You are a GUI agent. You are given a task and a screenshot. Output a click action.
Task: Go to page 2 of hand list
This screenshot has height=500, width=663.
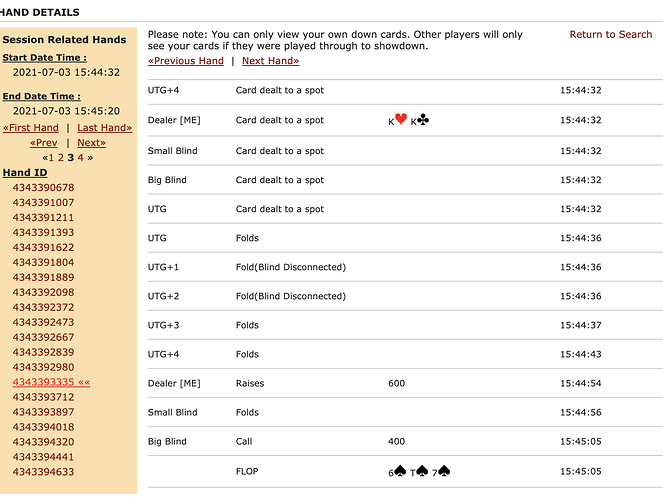point(61,157)
